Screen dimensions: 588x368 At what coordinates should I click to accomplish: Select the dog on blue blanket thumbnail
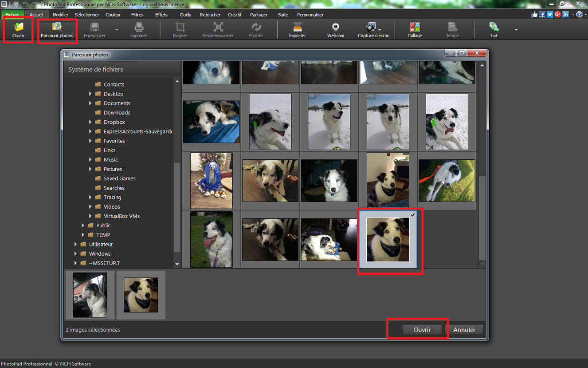pos(211,122)
